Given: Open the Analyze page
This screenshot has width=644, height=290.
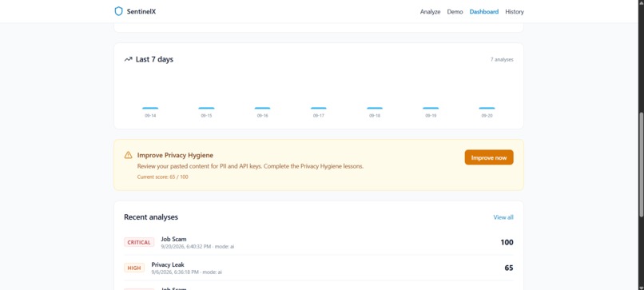Looking at the screenshot, I should pyautogui.click(x=430, y=12).
